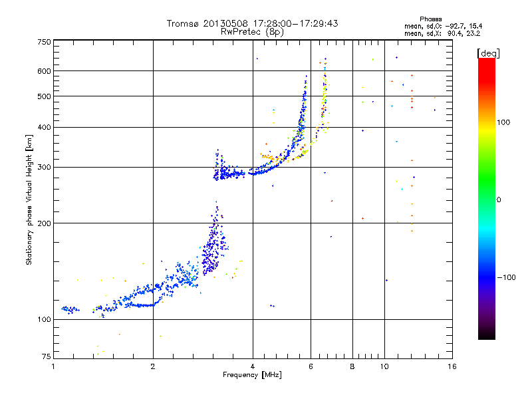Click the y-axis label 'Stationary phase Virtual Height [km]'
Screen dimensions: 532x399
coord(29,199)
